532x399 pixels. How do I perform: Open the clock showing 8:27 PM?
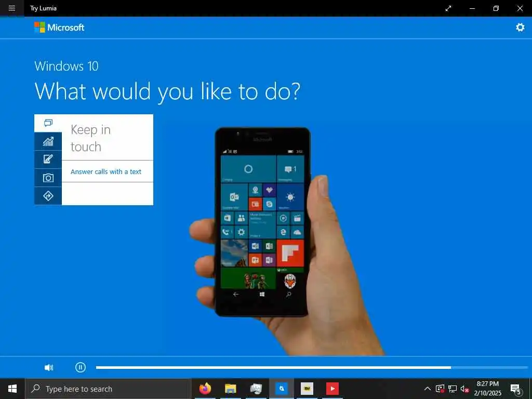[x=487, y=389]
